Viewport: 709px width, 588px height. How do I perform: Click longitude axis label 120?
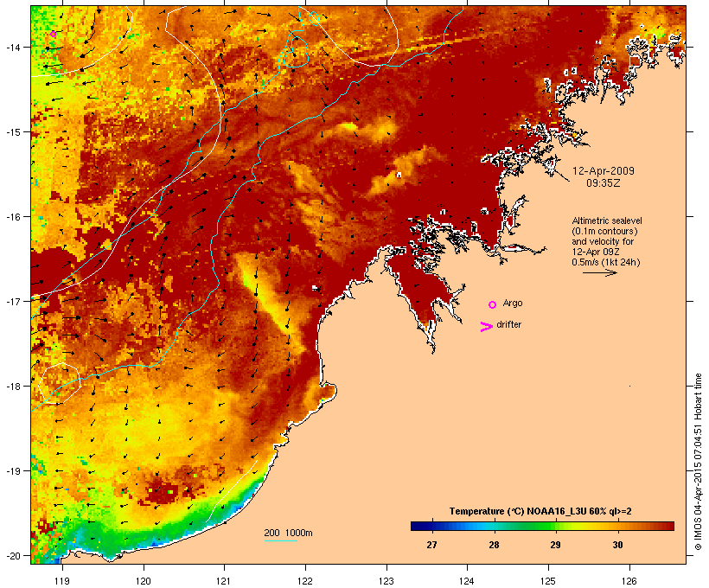pyautogui.click(x=144, y=581)
